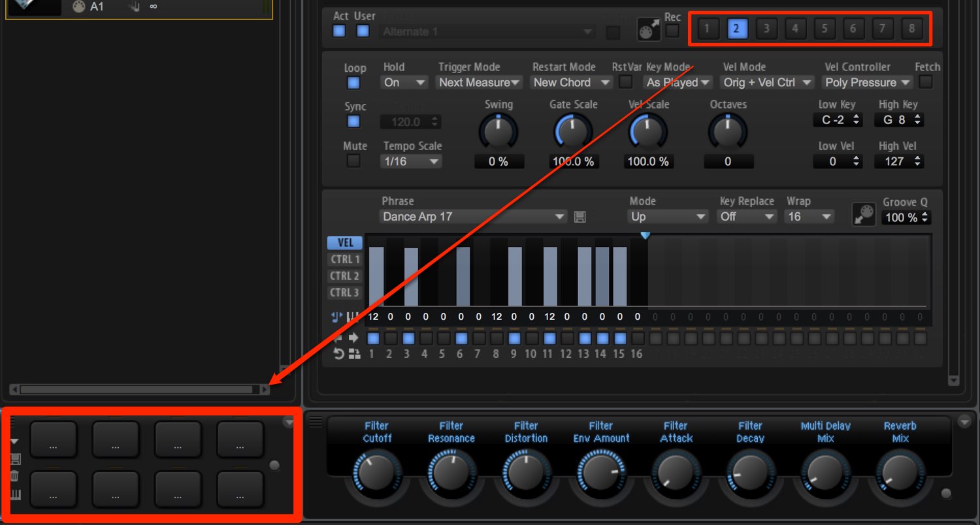Enable step 2 in the sequencer
Screen dimensions: 980x525
[x=391, y=338]
